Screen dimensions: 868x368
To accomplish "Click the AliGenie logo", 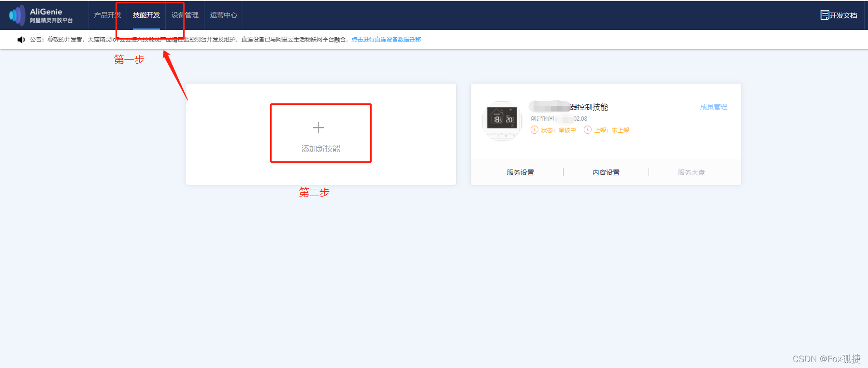I will [x=41, y=15].
